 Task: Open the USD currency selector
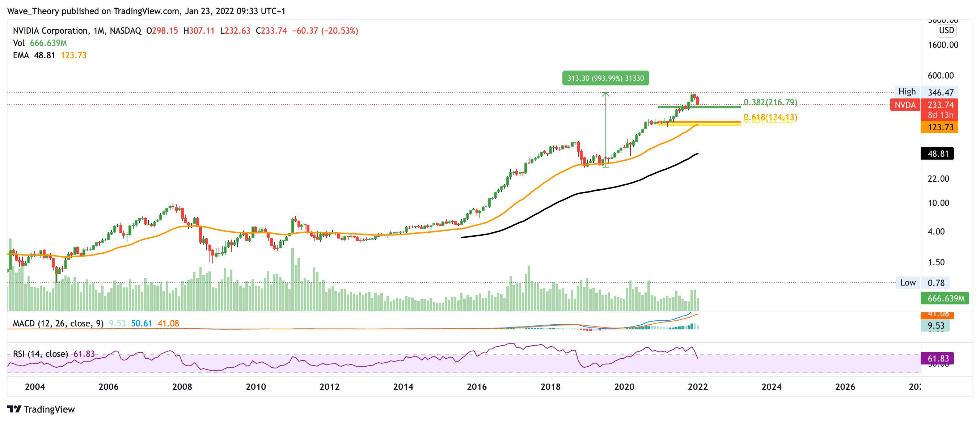[946, 30]
